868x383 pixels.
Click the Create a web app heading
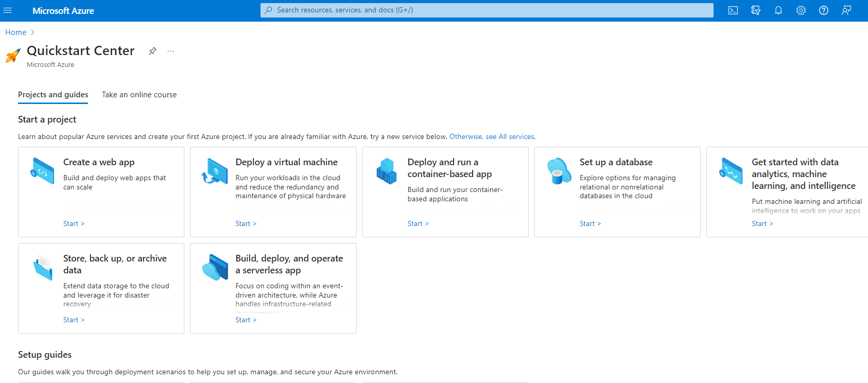click(99, 162)
